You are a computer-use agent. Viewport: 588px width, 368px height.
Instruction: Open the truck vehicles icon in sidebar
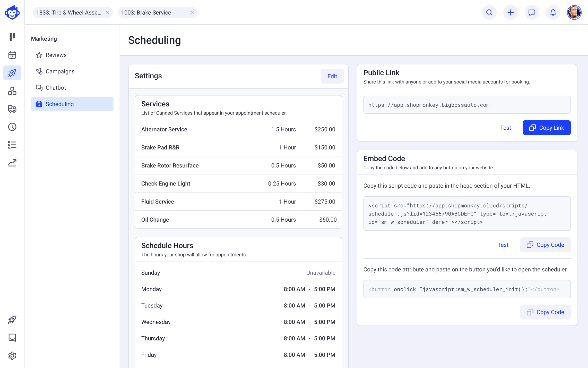(12, 109)
